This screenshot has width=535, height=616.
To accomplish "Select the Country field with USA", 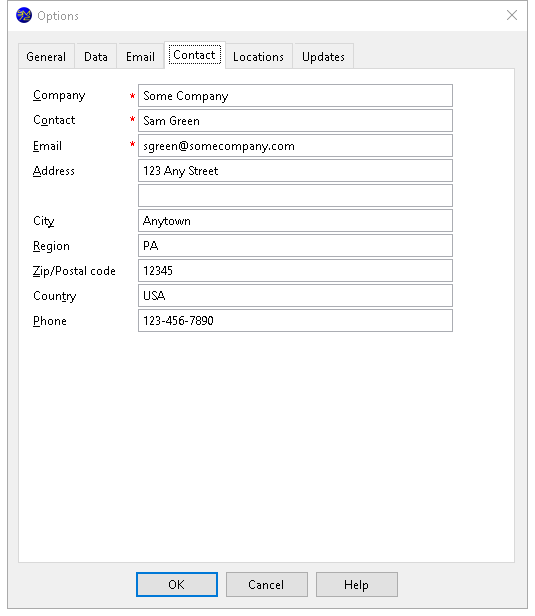I will tap(295, 295).
